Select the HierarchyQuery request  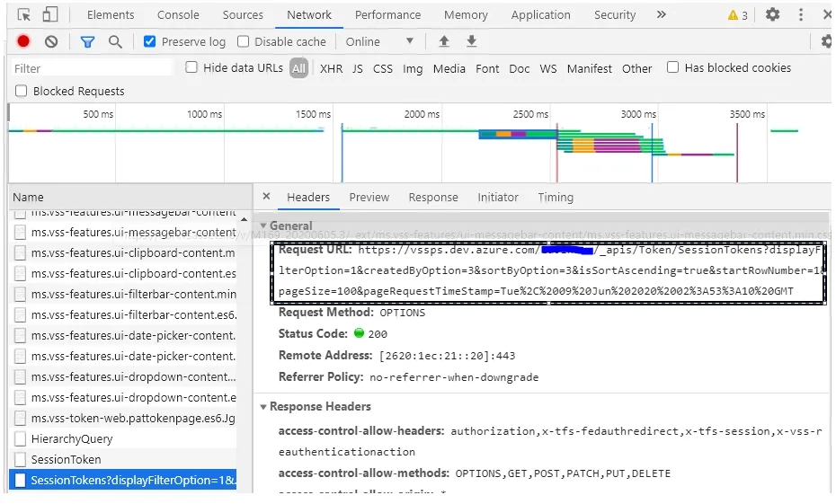pos(122,439)
